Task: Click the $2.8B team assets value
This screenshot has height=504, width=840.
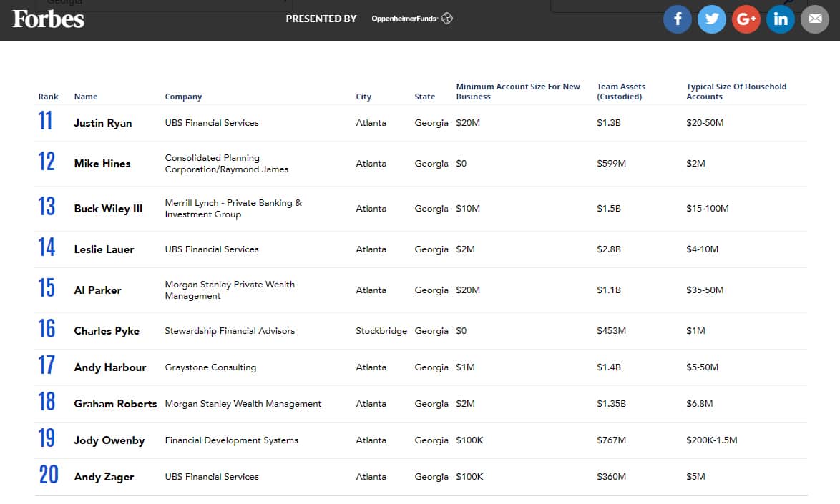Action: pyautogui.click(x=609, y=249)
